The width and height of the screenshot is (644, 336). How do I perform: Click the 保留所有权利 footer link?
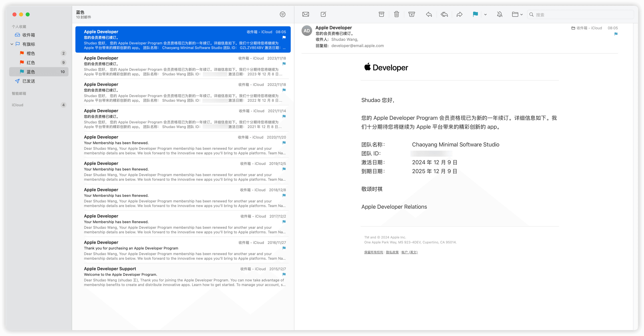tap(373, 252)
